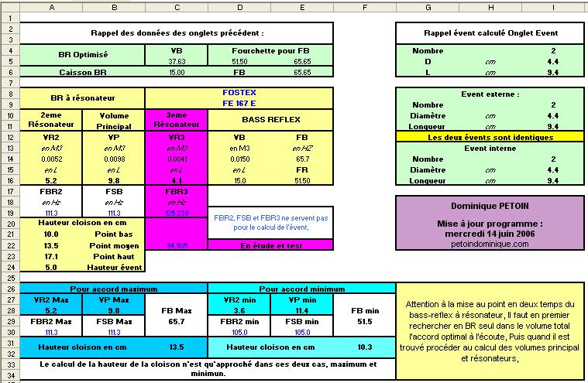Click the 'Dominique PETOIN' name

point(490,206)
